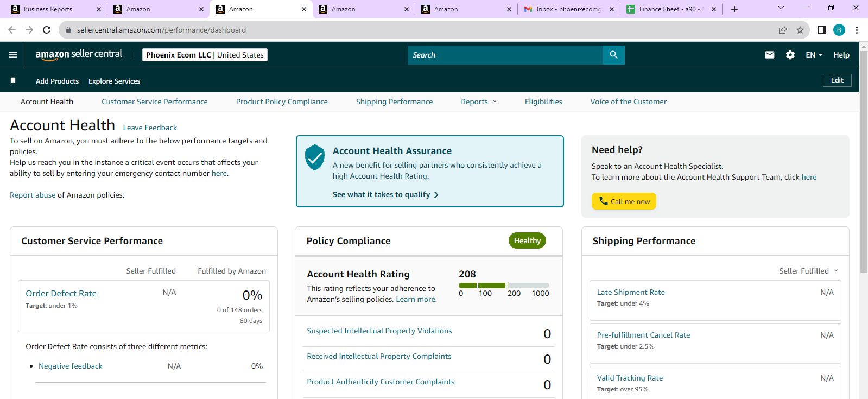This screenshot has height=399, width=868.
Task: Open Suspected Intellectual Property Violations link
Action: tap(379, 331)
